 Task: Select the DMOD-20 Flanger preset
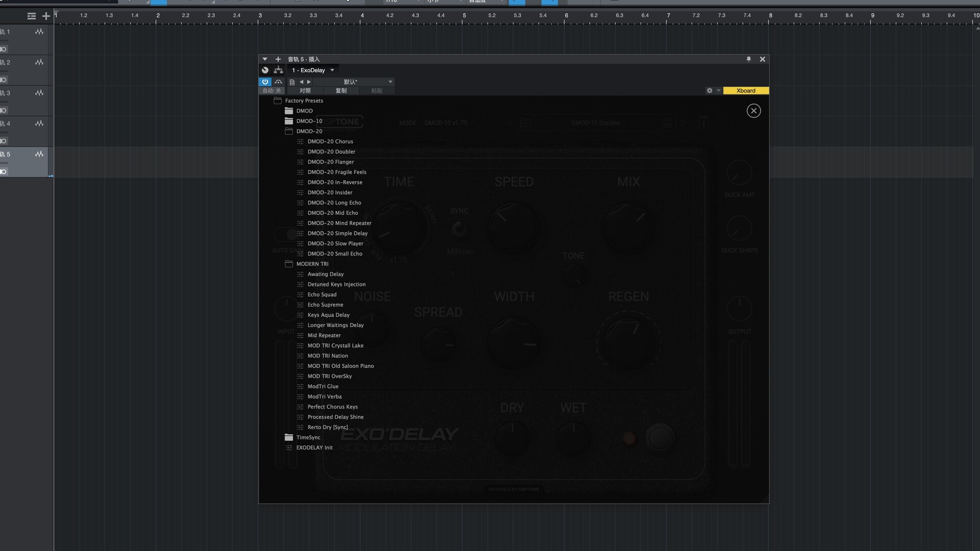click(330, 162)
